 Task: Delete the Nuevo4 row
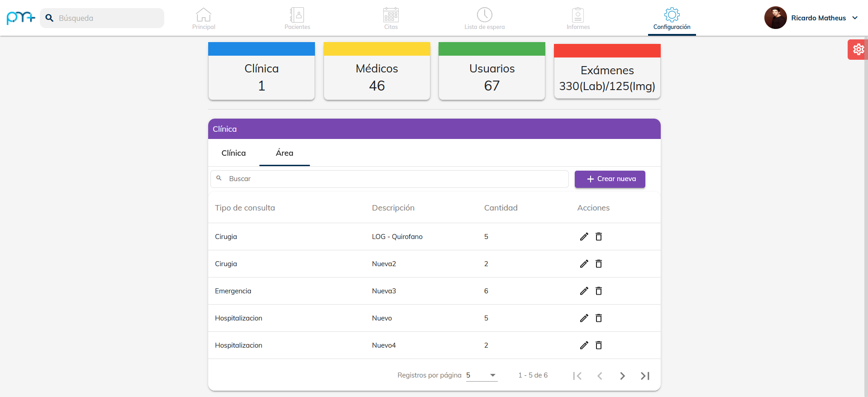click(599, 345)
